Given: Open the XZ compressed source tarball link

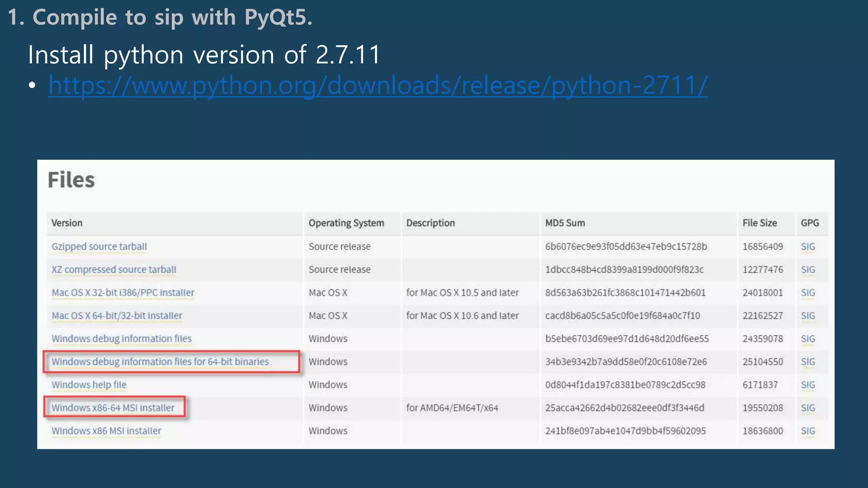Looking at the screenshot, I should 114,269.
